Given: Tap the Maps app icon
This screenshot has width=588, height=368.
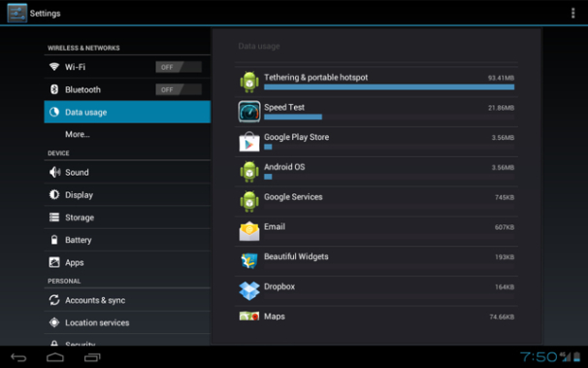Looking at the screenshot, I should click(249, 316).
